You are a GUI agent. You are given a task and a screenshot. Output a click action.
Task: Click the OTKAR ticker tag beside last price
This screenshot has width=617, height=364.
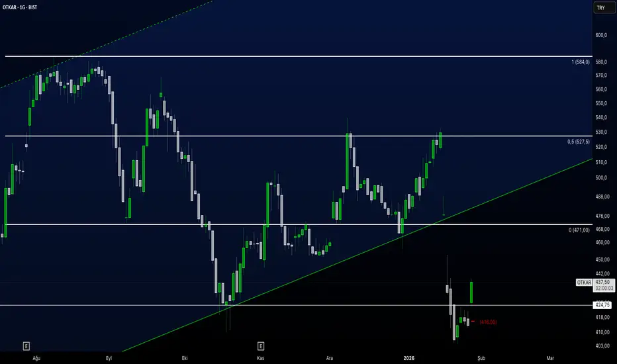pyautogui.click(x=584, y=283)
